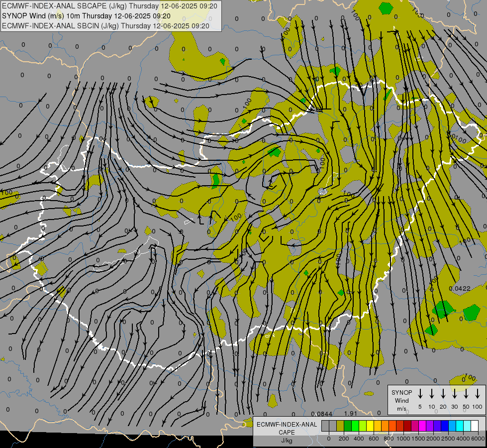Click the '30' speed label in wind legend
Viewport: 487px width, 448px height.
coord(454,407)
